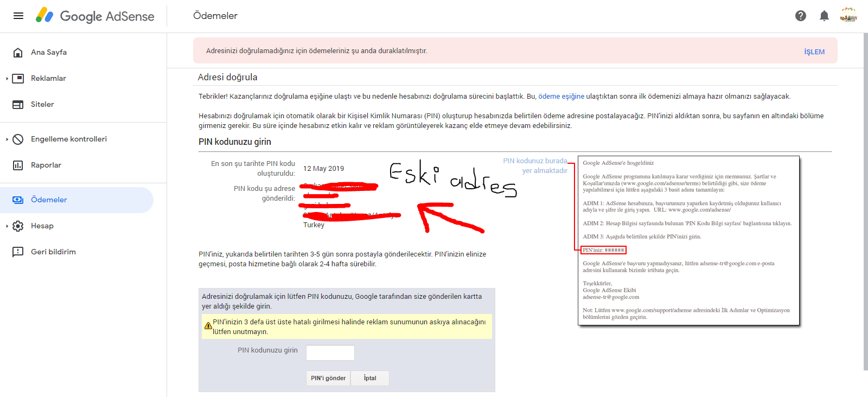Click the Raporlar chart icon
Screen dimensions: 868x397
[18, 165]
